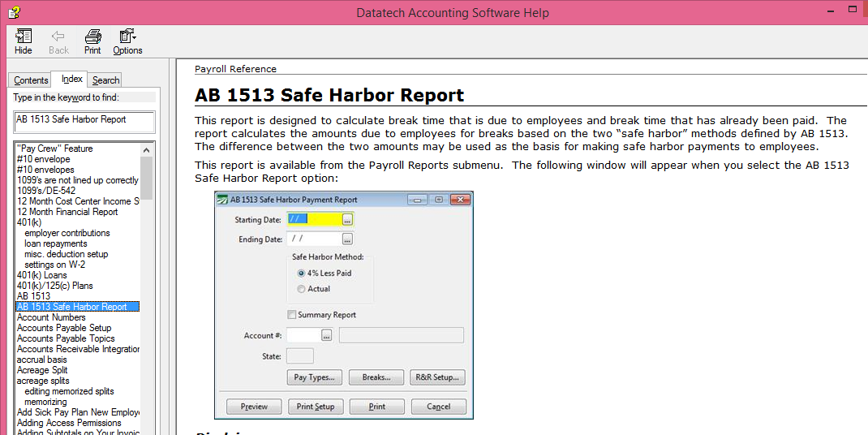Select 12 Month Financial Report entry

67,212
